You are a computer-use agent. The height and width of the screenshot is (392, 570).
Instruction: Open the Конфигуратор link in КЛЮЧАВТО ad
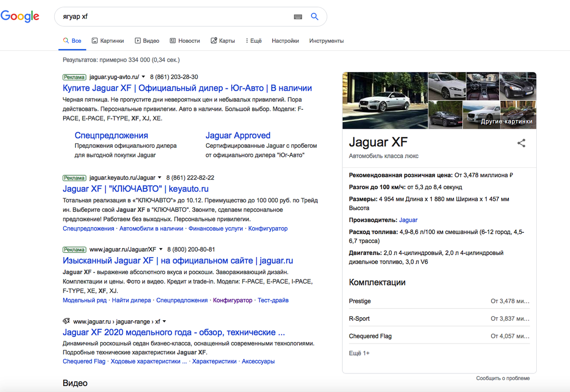pos(268,229)
